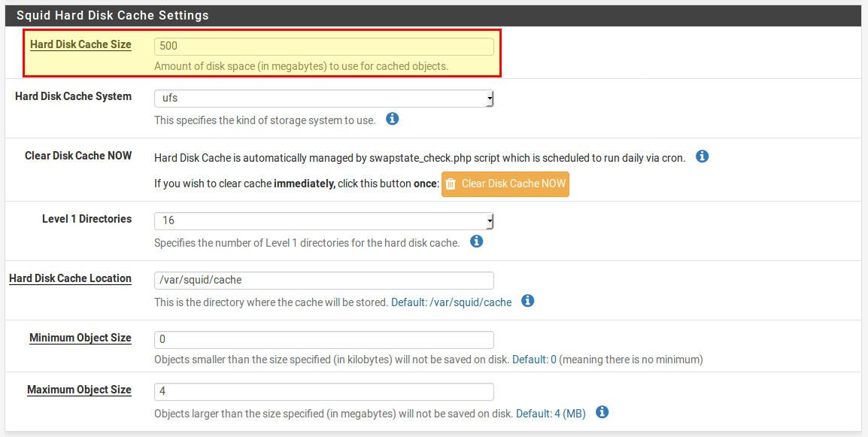This screenshot has height=437, width=868.
Task: Focus the Hard Disk Cache Size field
Action: (323, 47)
